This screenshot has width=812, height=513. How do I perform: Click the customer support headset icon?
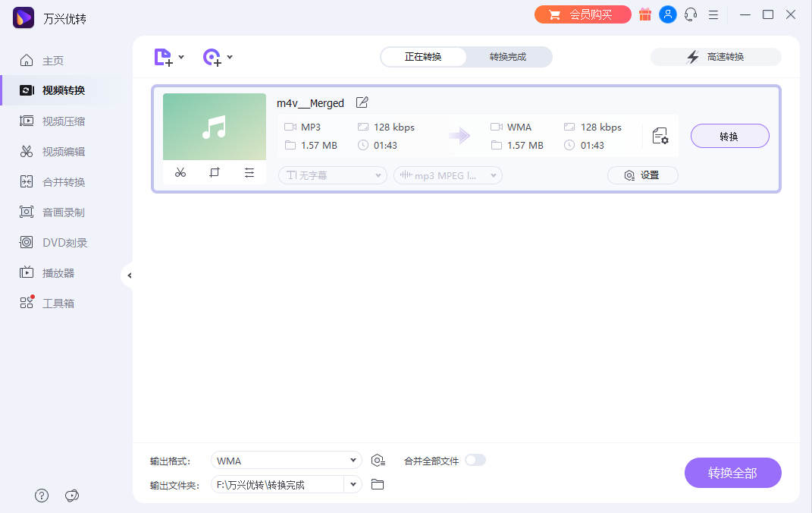pyautogui.click(x=690, y=14)
